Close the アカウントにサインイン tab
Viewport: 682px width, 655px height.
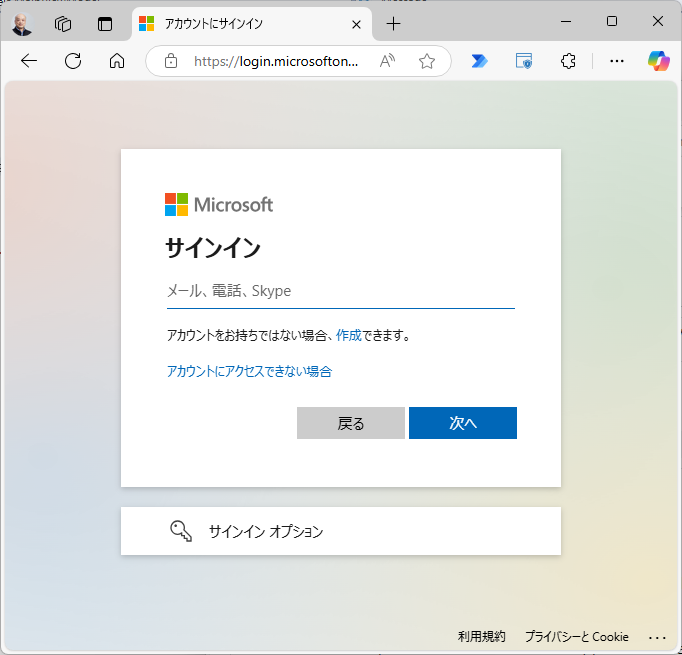356,24
